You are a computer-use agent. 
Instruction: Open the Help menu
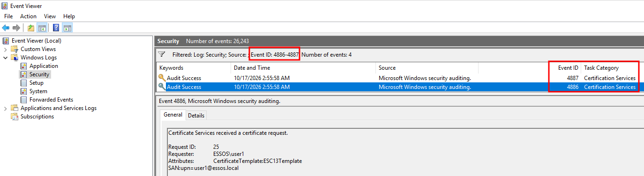(69, 16)
